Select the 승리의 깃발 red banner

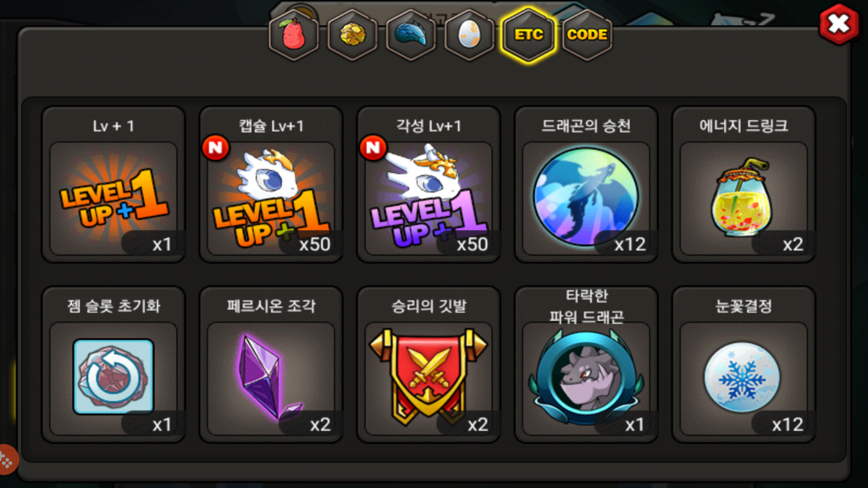point(429,365)
